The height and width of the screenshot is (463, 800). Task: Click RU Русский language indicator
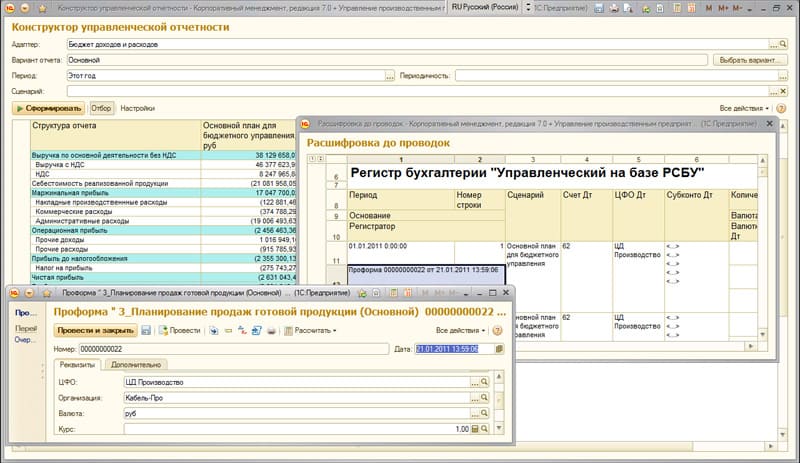pos(485,8)
